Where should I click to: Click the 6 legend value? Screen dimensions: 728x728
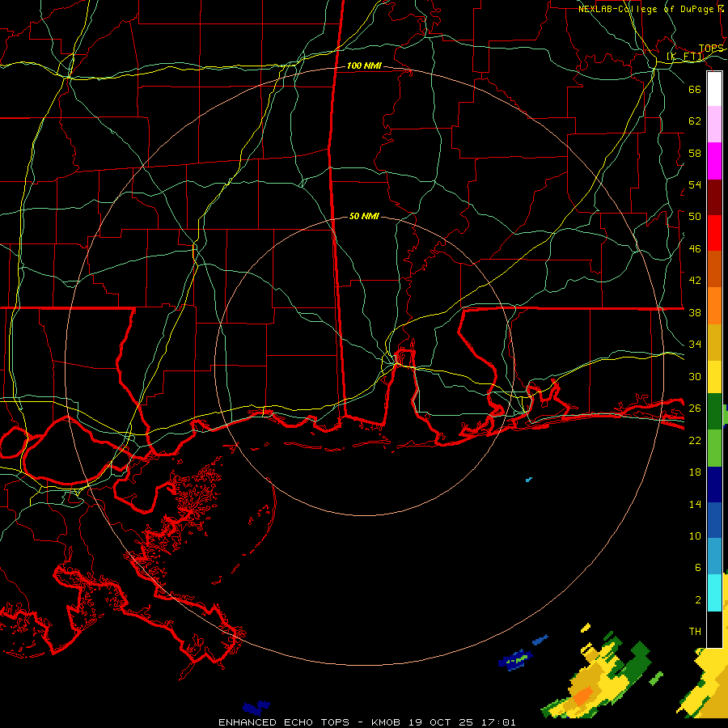pyautogui.click(x=698, y=567)
